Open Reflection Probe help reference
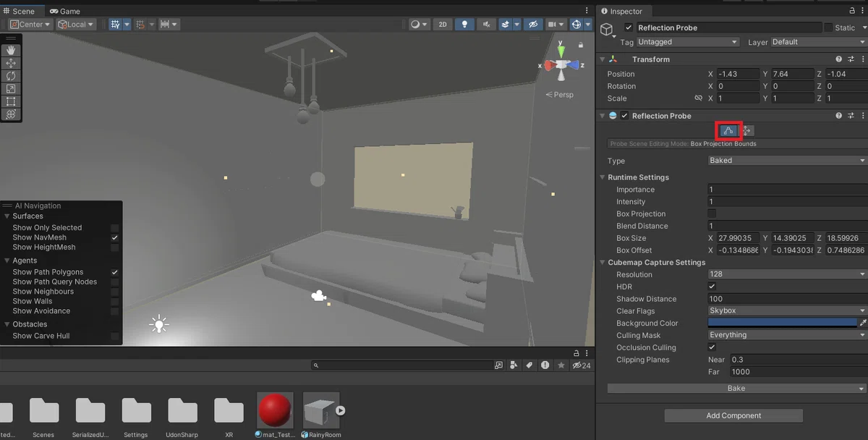This screenshot has height=440, width=868. (839, 116)
